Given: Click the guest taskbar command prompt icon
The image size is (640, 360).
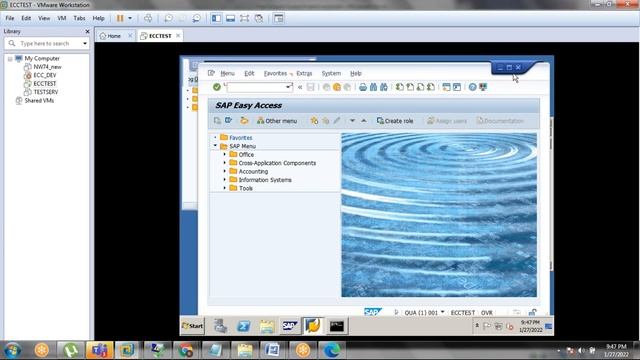Looking at the screenshot, I should point(337,326).
